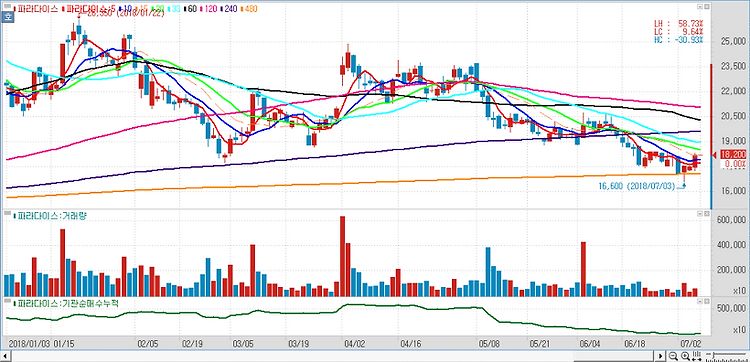
Task: Click the 03/19 date axis label
Action: click(x=299, y=344)
